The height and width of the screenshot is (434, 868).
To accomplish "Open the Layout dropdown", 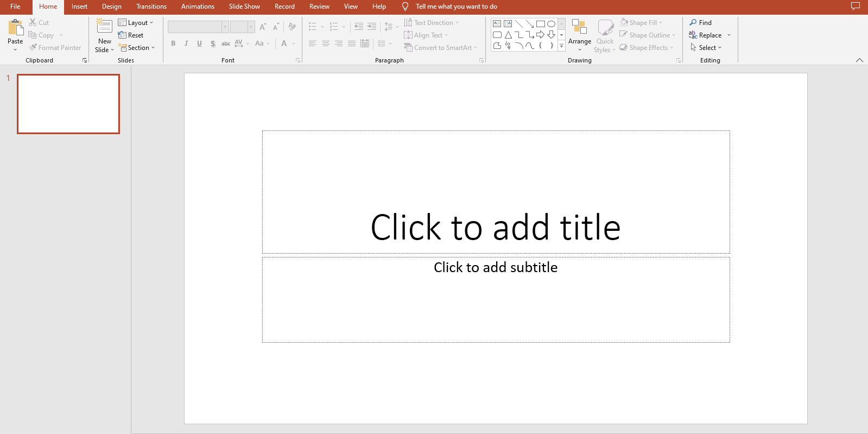I will [x=136, y=23].
